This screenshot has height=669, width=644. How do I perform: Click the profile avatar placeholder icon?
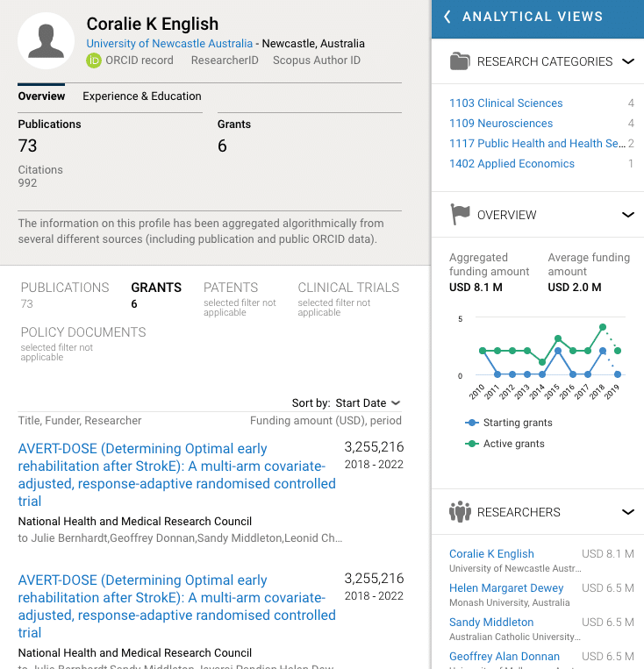click(46, 40)
